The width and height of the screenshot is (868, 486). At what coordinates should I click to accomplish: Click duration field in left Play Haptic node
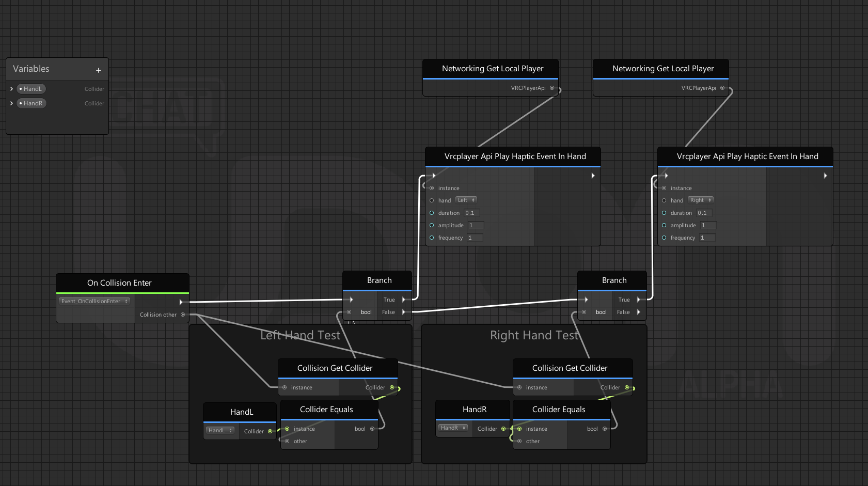click(471, 213)
